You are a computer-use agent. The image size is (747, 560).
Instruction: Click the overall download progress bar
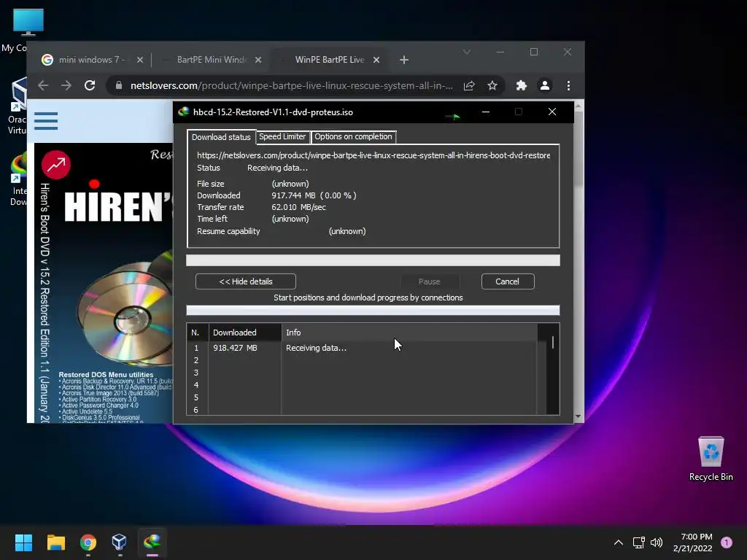[373, 260]
